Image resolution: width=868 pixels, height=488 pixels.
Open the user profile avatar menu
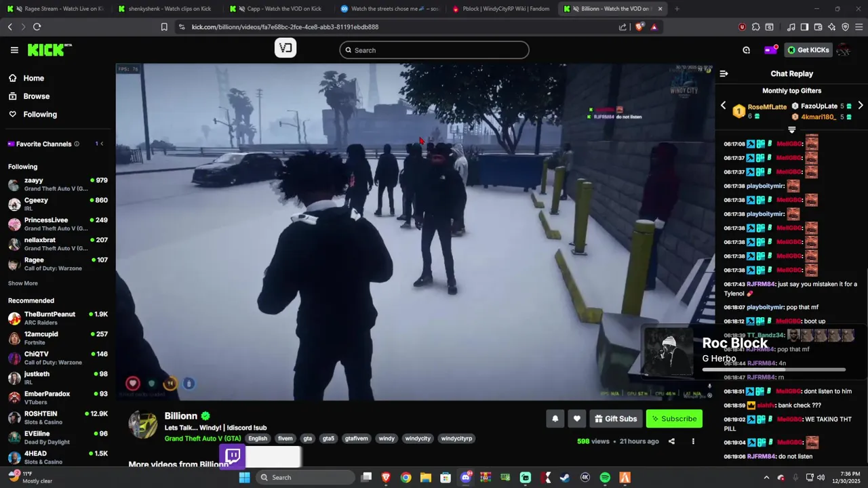point(844,50)
